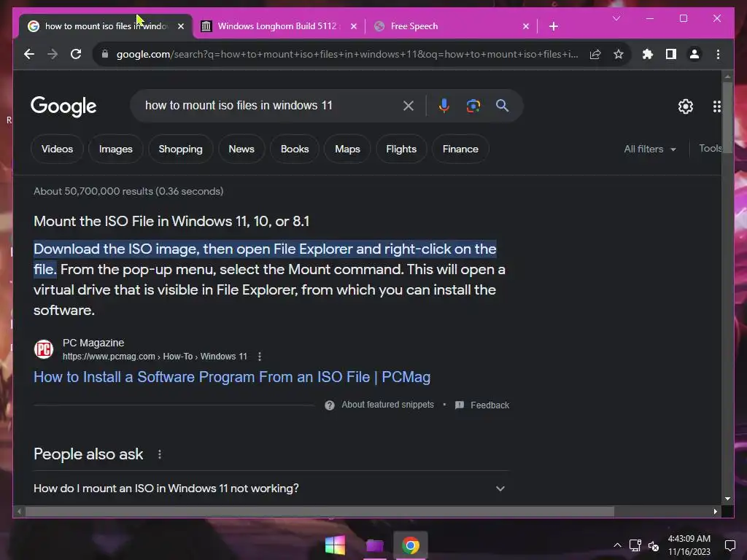
Task: Click in the Google search input field
Action: (269, 106)
